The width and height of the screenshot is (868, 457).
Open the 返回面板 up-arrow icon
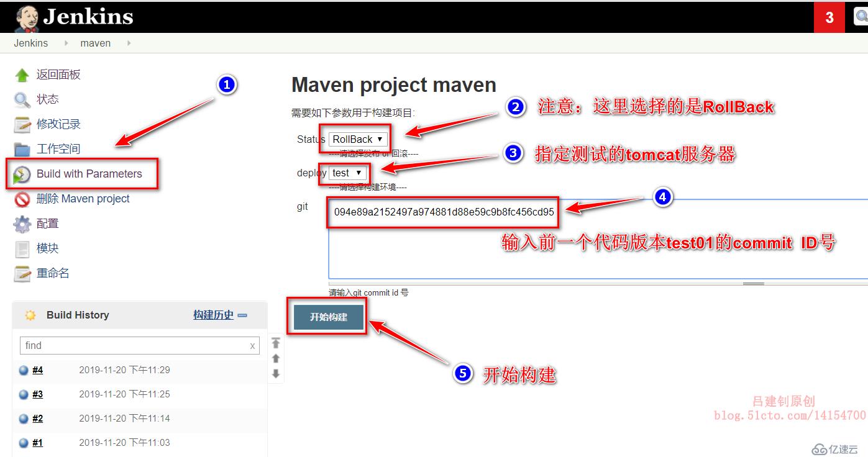coord(22,75)
